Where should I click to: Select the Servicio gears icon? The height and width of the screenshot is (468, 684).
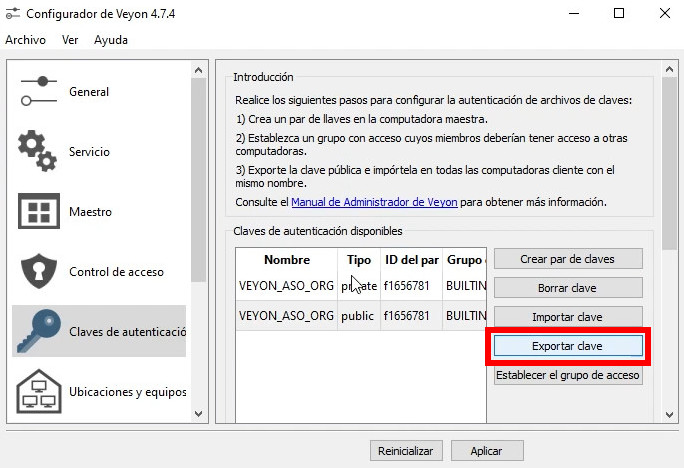38,151
